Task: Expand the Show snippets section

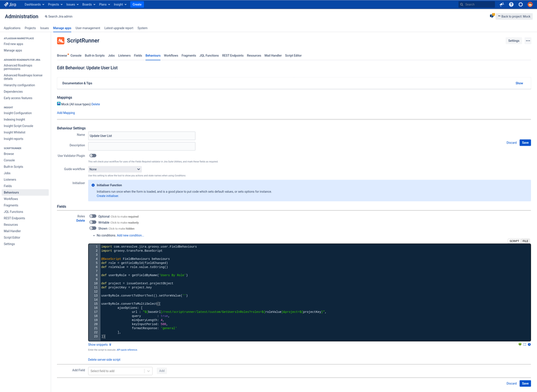Action: tap(98, 344)
